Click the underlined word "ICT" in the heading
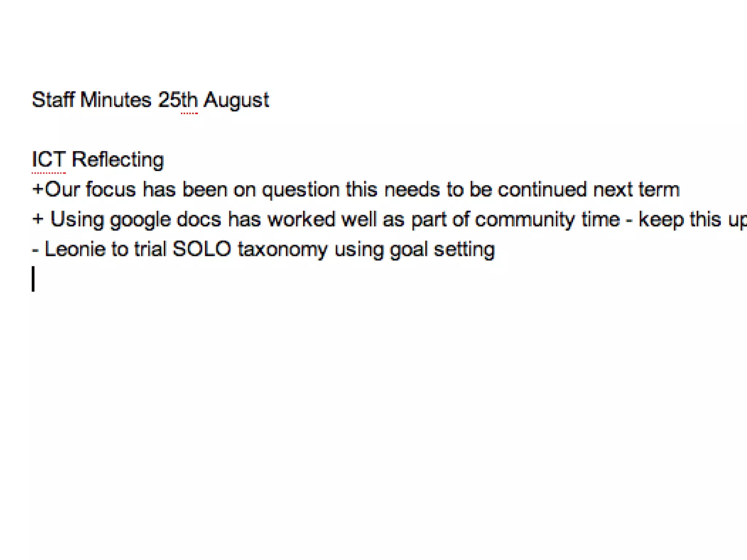 [49, 159]
